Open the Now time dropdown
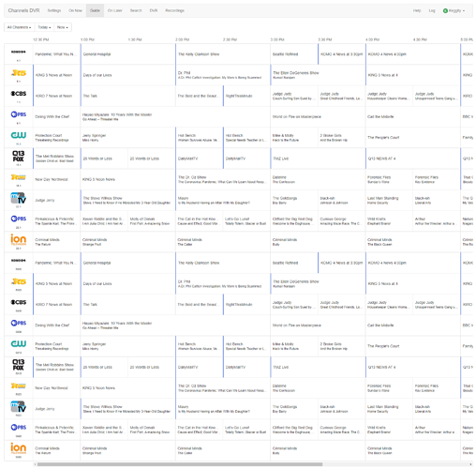Viewport: 476px width, 469px height. point(63,27)
